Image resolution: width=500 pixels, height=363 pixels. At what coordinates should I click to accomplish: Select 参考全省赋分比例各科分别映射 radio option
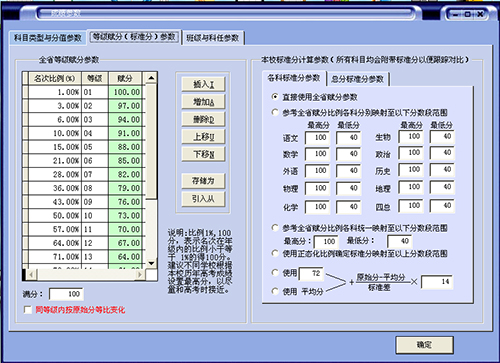(275, 112)
